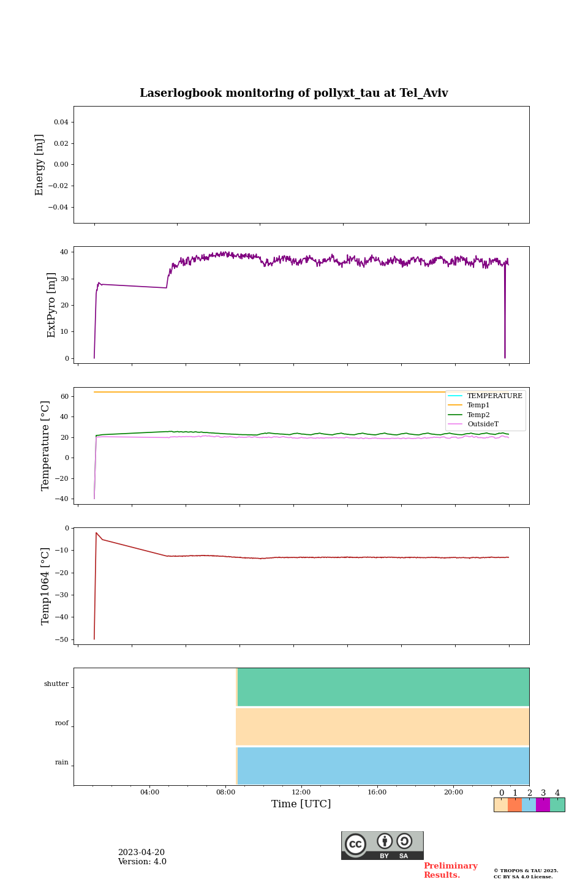Click the roof row label
The height and width of the screenshot is (882, 588).
[x=62, y=723]
